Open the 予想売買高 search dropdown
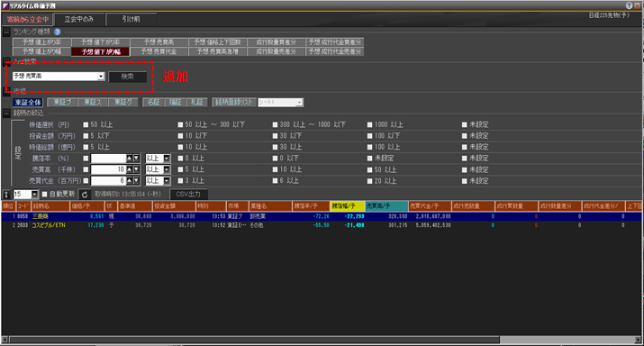644x346 pixels. [101, 76]
